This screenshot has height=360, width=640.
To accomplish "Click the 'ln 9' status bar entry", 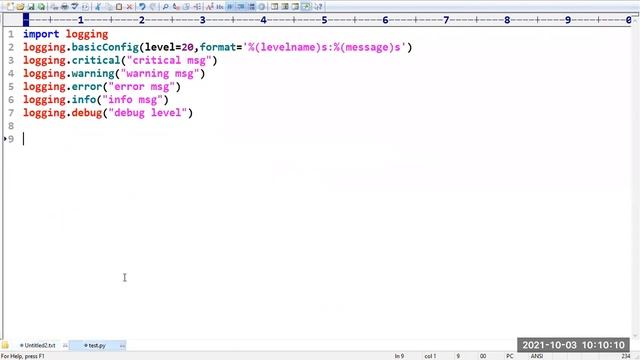I will click(399, 356).
